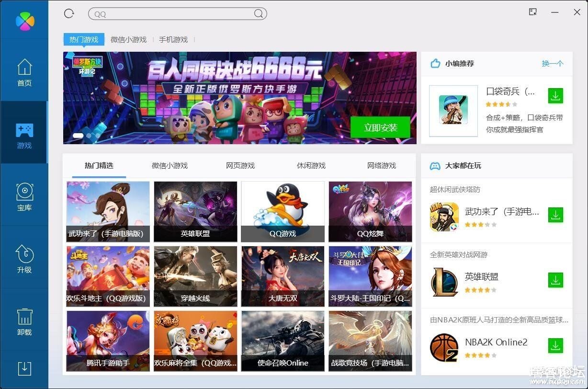This screenshot has height=389, width=588.
Task: Open the 腾讯手游助手 tile
Action: (x=108, y=341)
